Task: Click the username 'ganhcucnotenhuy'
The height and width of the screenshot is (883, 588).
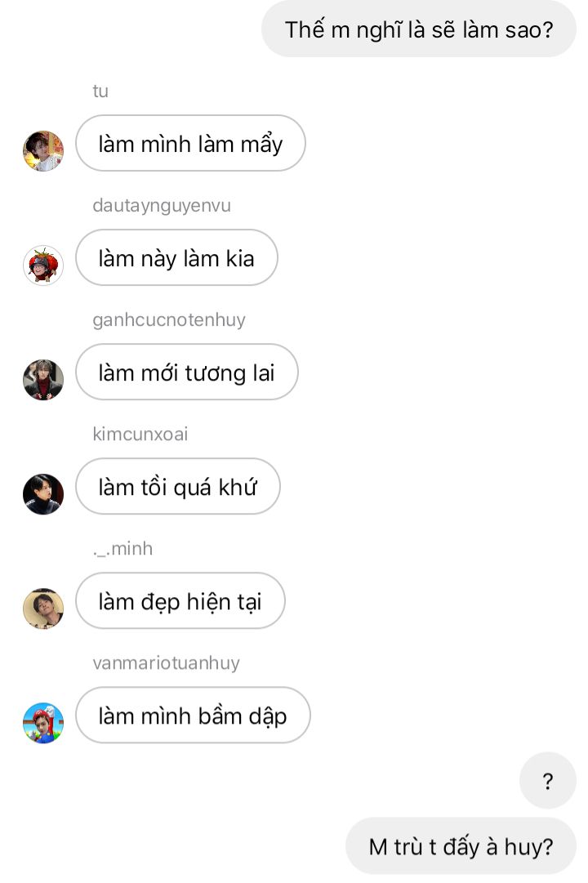Action: 169,319
